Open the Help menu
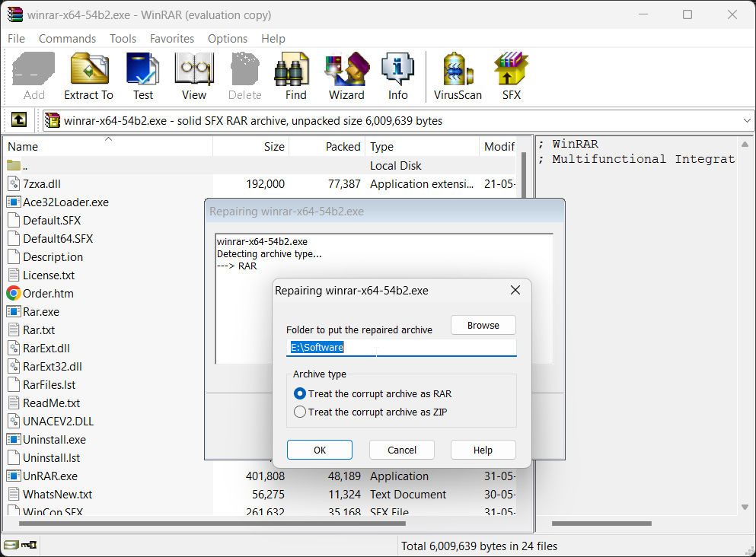The width and height of the screenshot is (756, 557). (273, 39)
